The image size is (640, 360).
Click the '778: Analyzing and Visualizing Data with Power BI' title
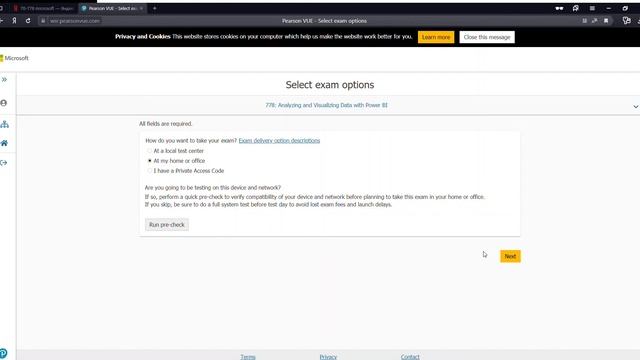(326, 105)
